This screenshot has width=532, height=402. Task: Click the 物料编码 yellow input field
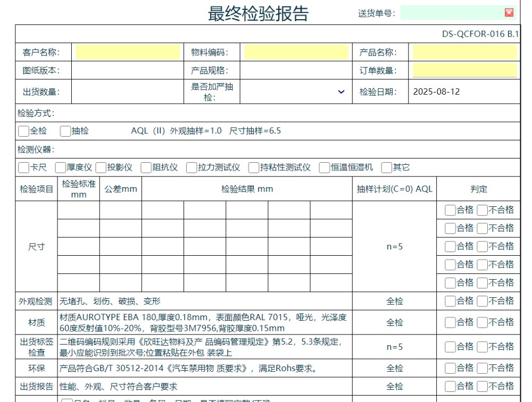pyautogui.click(x=296, y=52)
